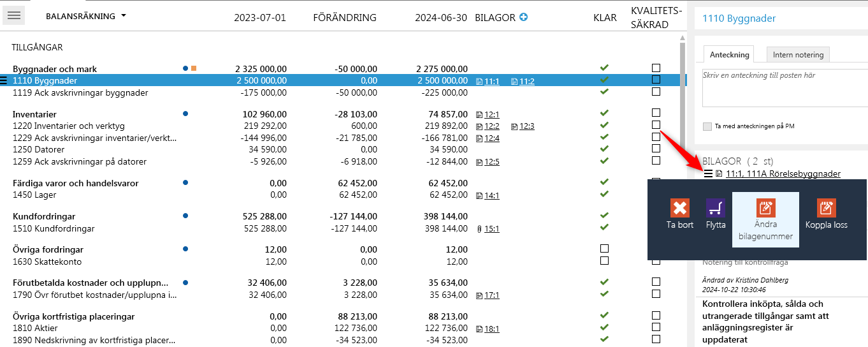Click the blue dot on Kundfordringar row
This screenshot has height=347, width=868.
pyautogui.click(x=185, y=216)
